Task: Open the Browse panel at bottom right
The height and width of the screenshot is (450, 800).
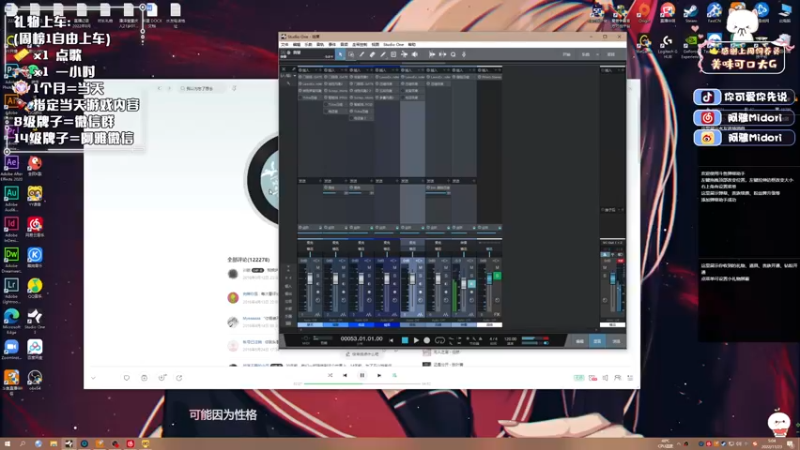Action: [616, 341]
